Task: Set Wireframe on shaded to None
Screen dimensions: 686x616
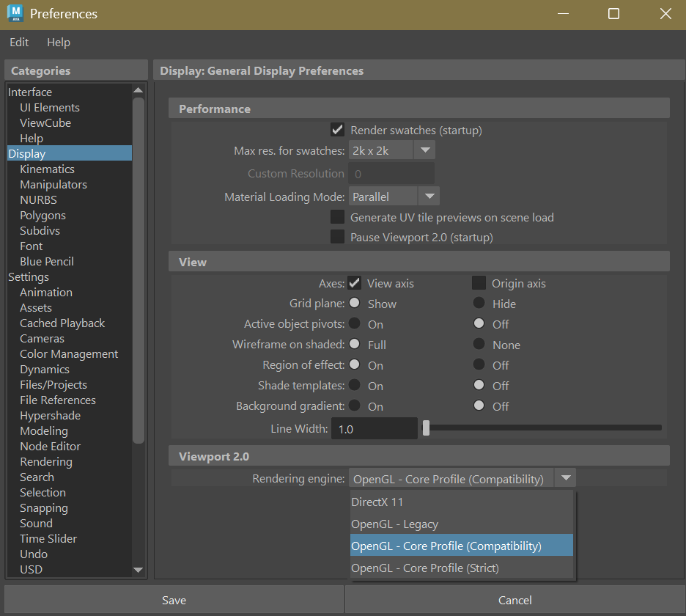Action: 479,344
